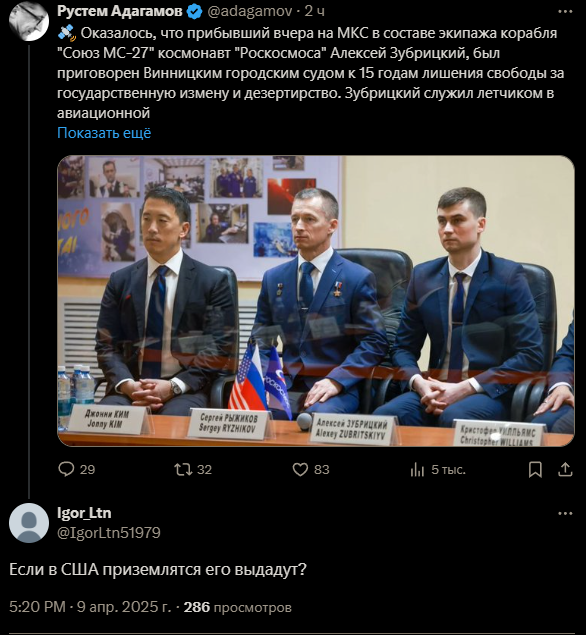Click the @IgorLtn51979 handle
This screenshot has height=635, width=586.
109,533
